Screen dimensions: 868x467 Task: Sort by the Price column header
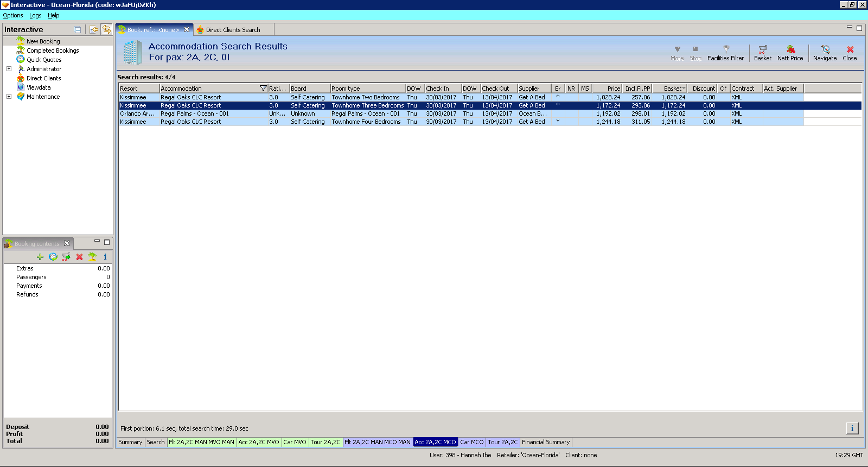point(607,89)
